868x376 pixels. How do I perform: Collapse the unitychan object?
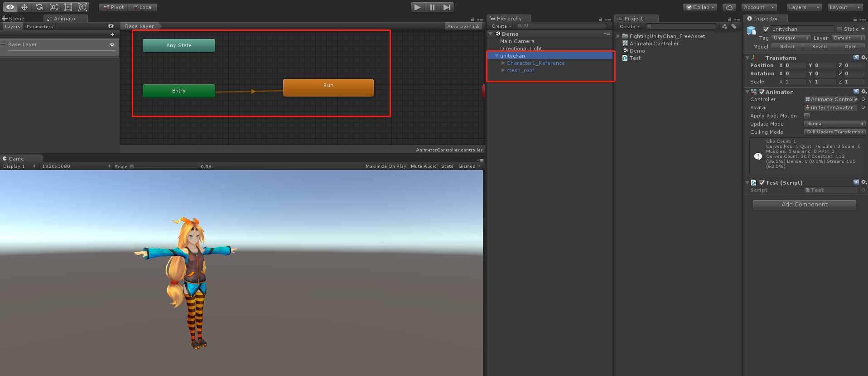497,56
